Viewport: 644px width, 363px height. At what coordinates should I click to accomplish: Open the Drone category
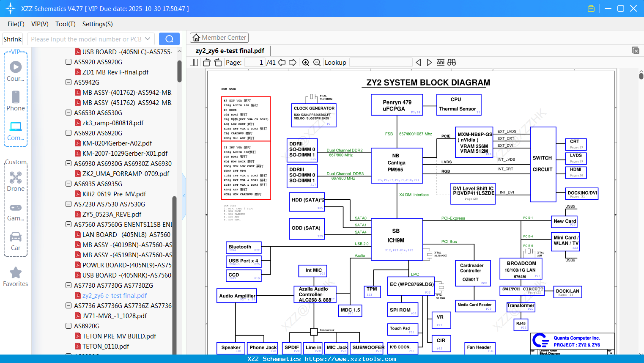16,181
